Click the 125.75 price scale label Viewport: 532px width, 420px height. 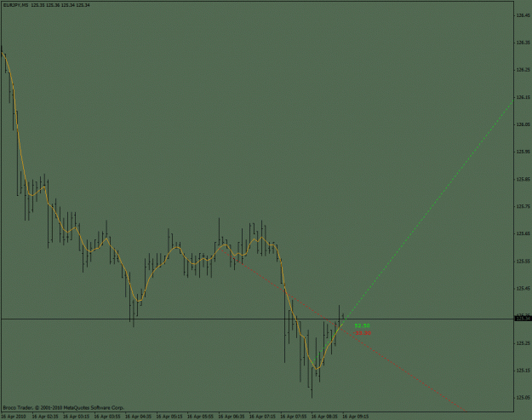[523, 206]
